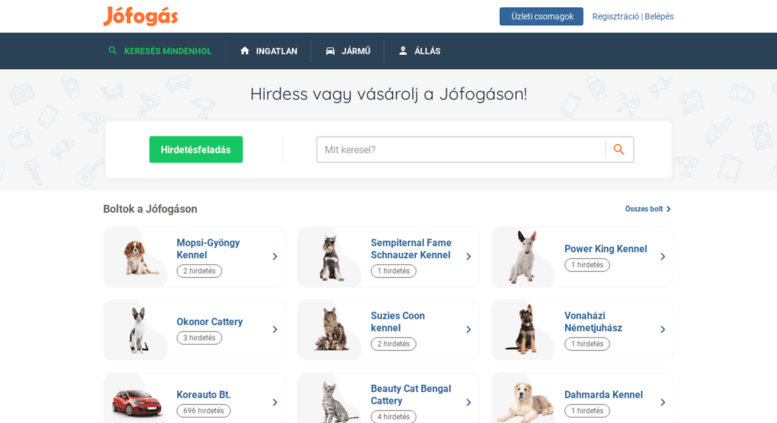777x423 pixels.
Task: Open Keresés mindenhol menu item
Action: tap(167, 51)
